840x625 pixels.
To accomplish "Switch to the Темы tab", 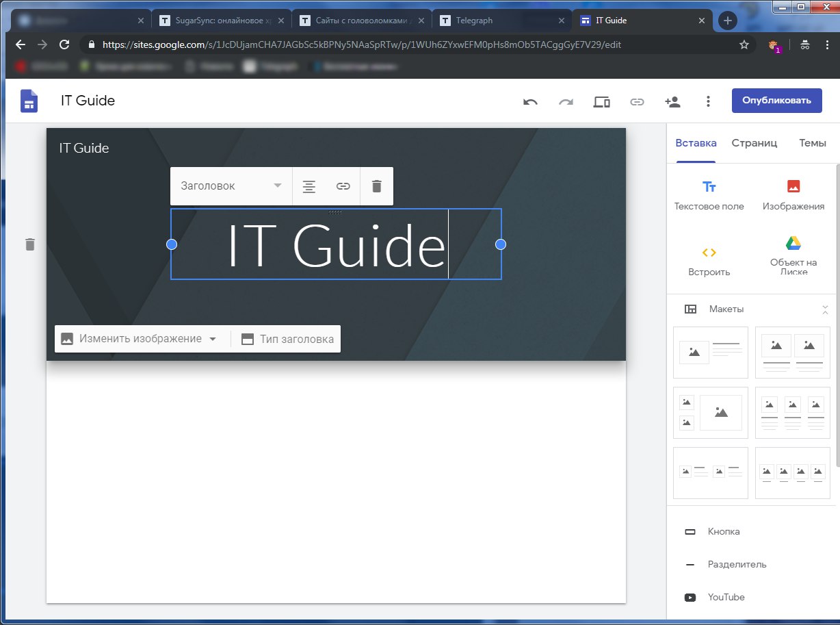I will [812, 143].
